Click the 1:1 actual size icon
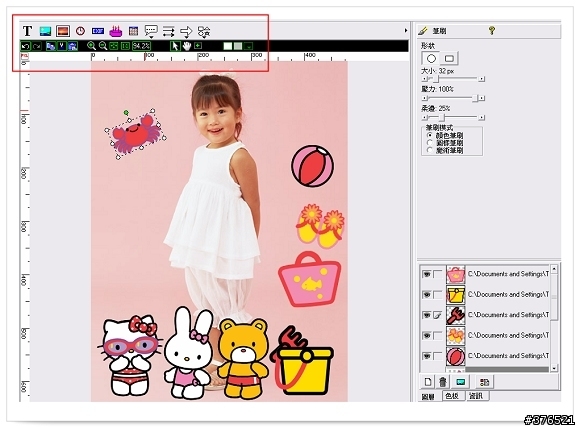The image size is (580, 428). pos(125,46)
